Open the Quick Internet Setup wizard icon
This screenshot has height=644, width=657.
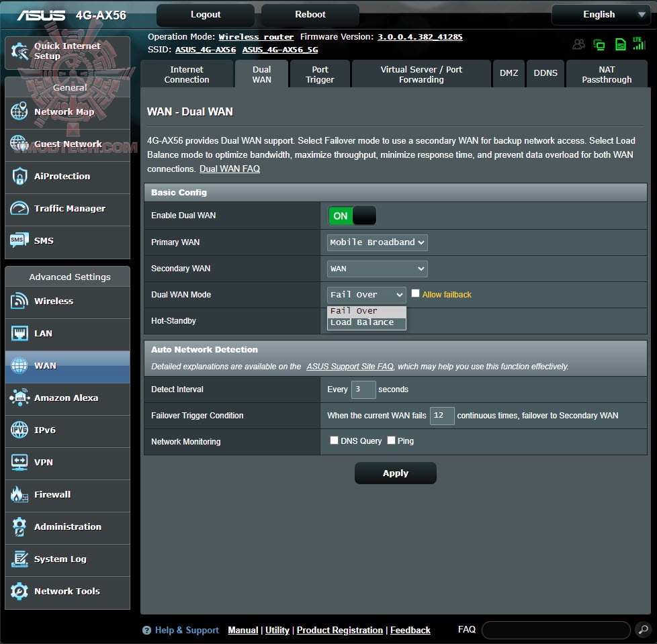19,51
